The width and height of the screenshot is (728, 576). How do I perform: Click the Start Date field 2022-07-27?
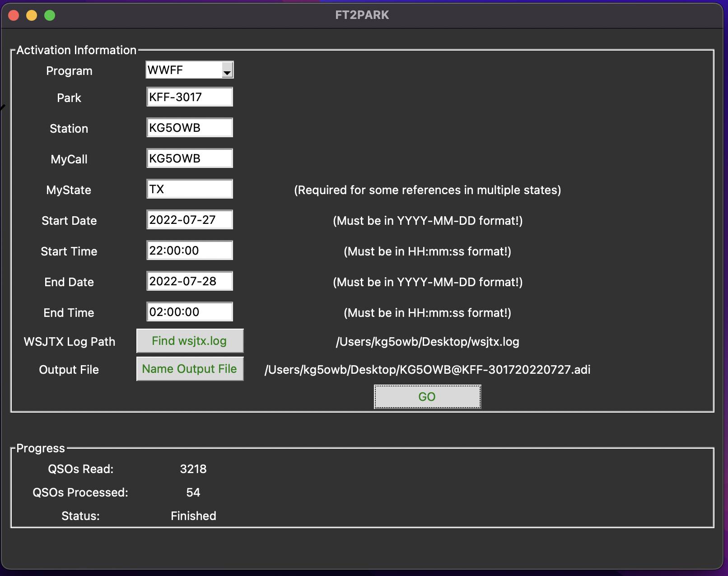[x=189, y=220]
